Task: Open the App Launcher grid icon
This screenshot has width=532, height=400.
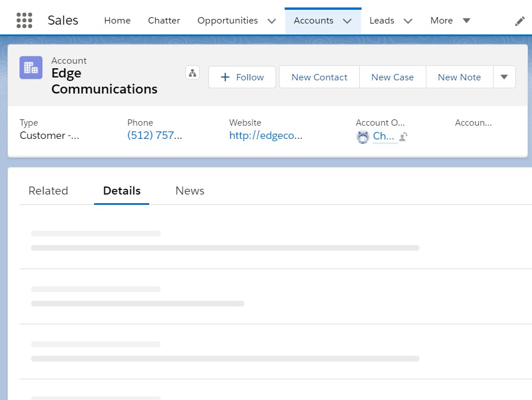Action: (x=24, y=21)
